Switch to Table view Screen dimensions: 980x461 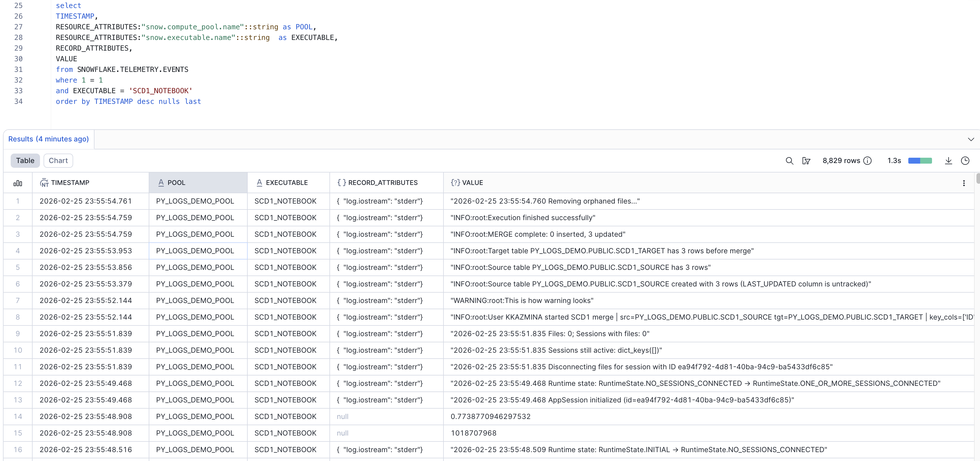(x=25, y=160)
